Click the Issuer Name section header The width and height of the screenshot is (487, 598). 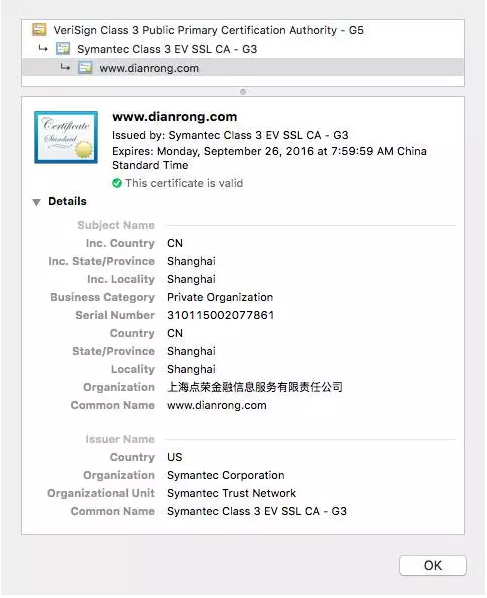(120, 439)
